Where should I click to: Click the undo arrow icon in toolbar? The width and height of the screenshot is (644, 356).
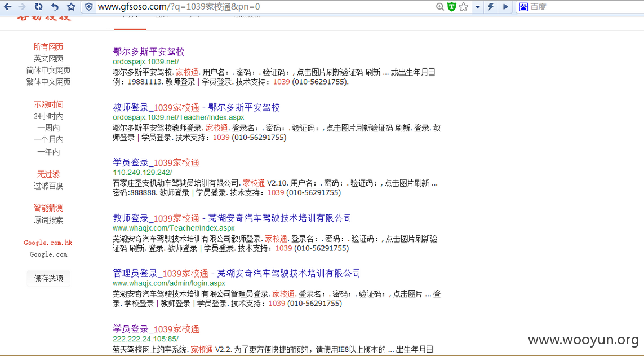pos(55,7)
